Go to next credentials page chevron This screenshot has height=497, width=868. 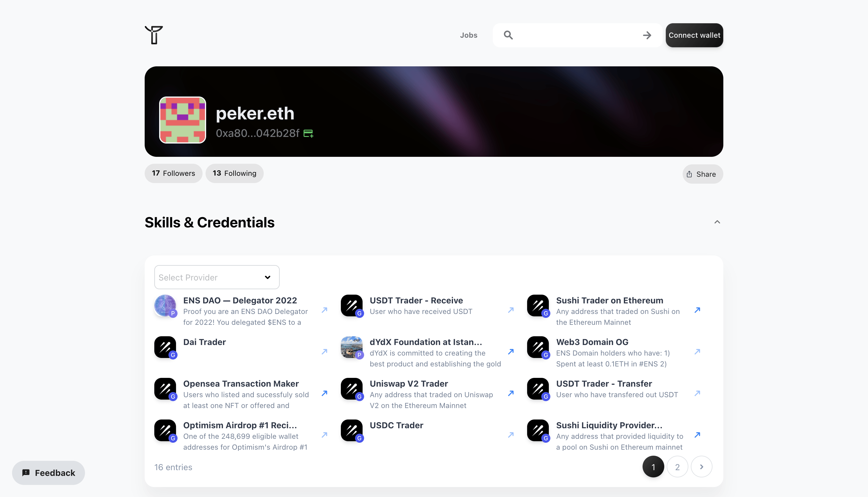pyautogui.click(x=701, y=467)
